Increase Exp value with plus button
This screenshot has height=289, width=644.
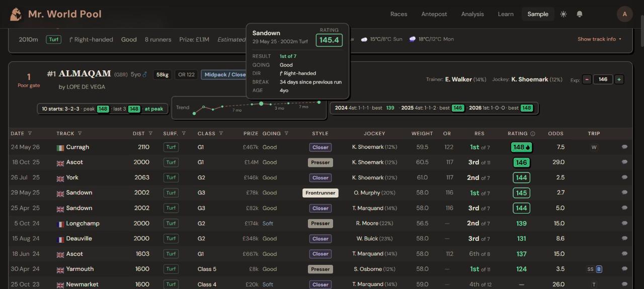click(619, 79)
